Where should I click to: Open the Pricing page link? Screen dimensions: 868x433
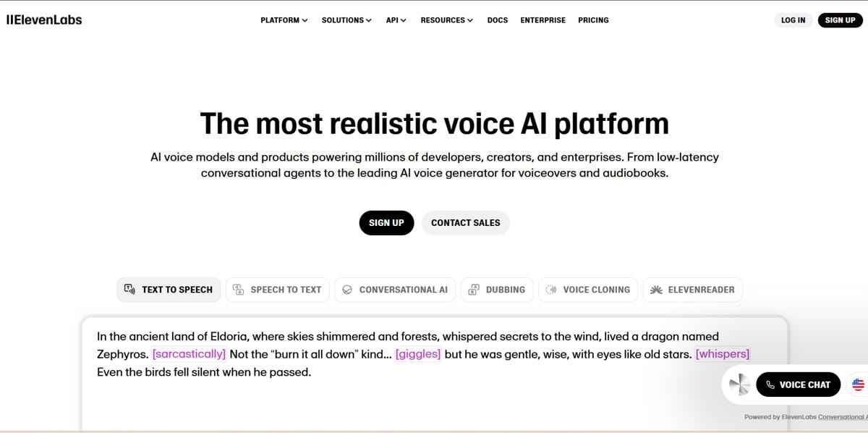[x=593, y=20]
